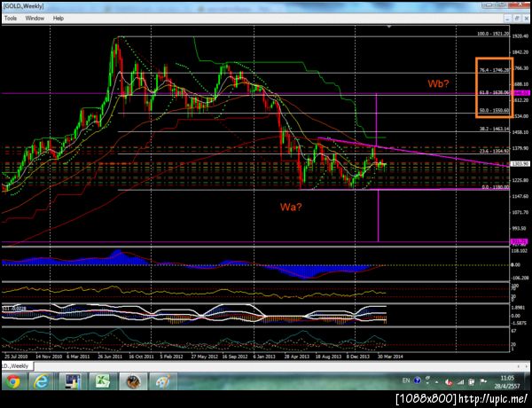Open Internet Explorer from the taskbar
Viewport: 532px width, 408px height.
(x=43, y=382)
